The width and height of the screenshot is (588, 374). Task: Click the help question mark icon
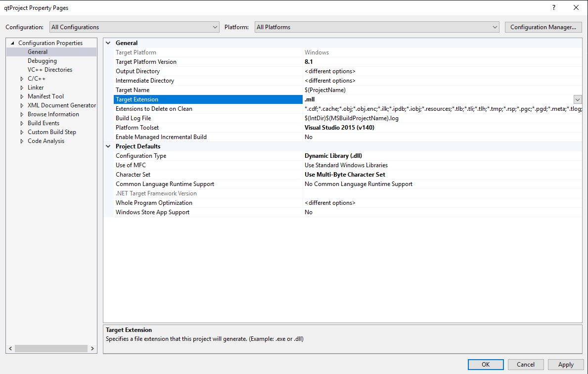(x=554, y=8)
